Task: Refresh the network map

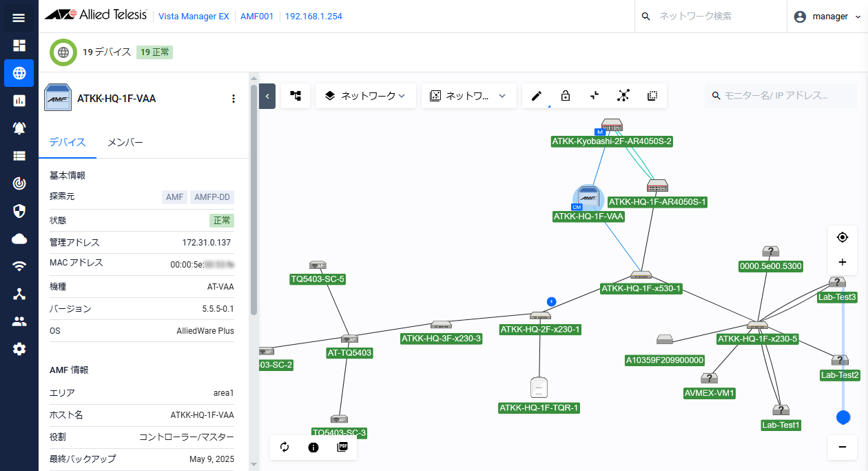Action: click(x=285, y=447)
